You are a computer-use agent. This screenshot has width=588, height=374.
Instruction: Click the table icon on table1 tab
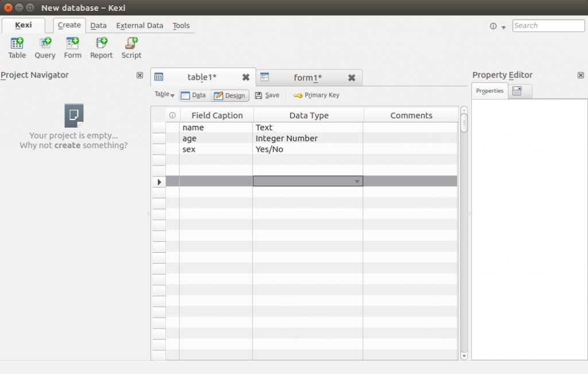click(x=158, y=77)
